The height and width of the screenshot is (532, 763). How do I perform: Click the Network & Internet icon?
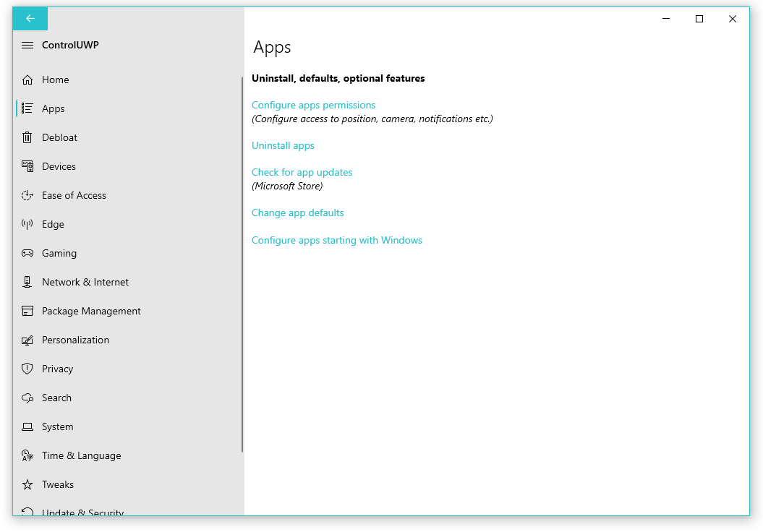pos(27,282)
